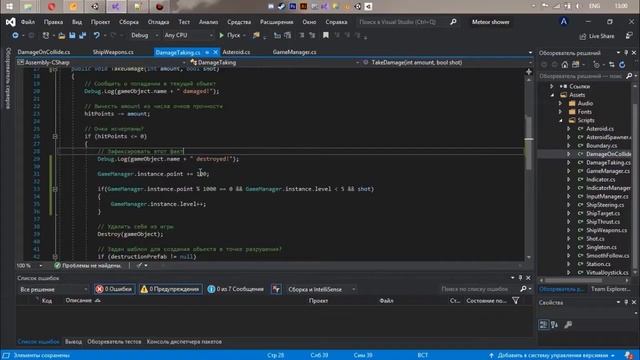Image resolution: width=640 pixels, height=360 pixels.
Task: Open the Отладка menu
Action: (158, 22)
